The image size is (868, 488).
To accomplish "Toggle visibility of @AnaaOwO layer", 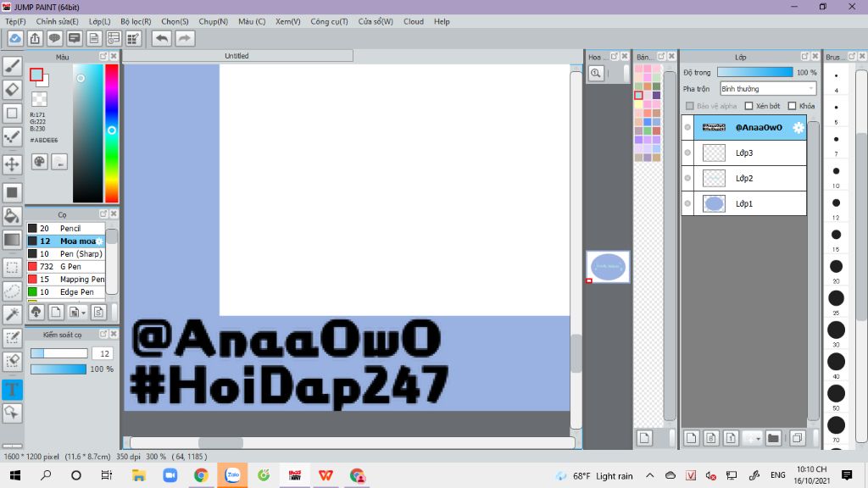I will (x=687, y=127).
